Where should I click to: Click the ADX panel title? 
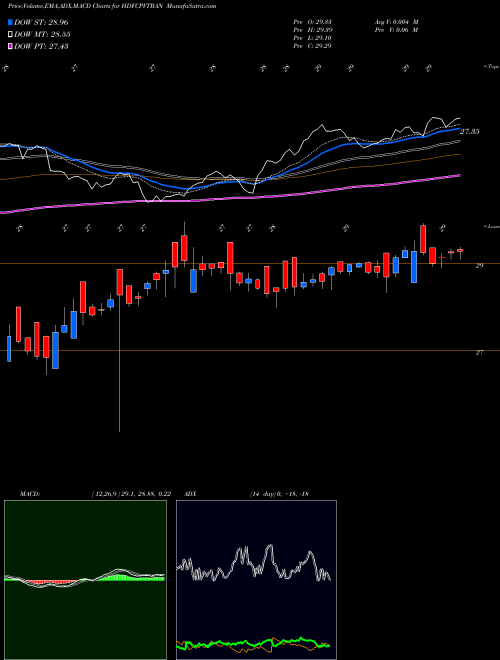click(x=190, y=494)
